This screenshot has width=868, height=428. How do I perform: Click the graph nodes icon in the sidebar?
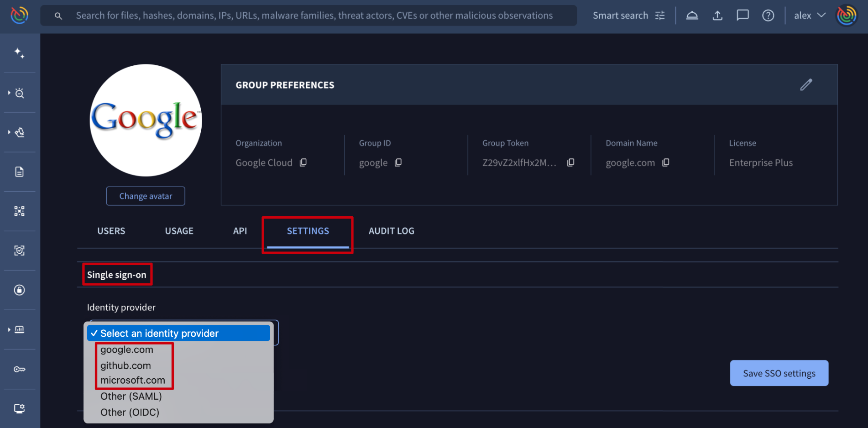click(x=19, y=211)
